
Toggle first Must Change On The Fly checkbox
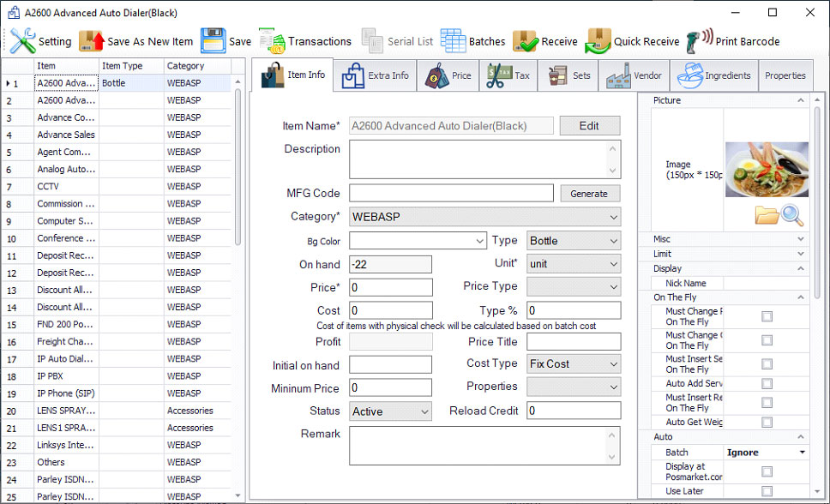pyautogui.click(x=767, y=316)
